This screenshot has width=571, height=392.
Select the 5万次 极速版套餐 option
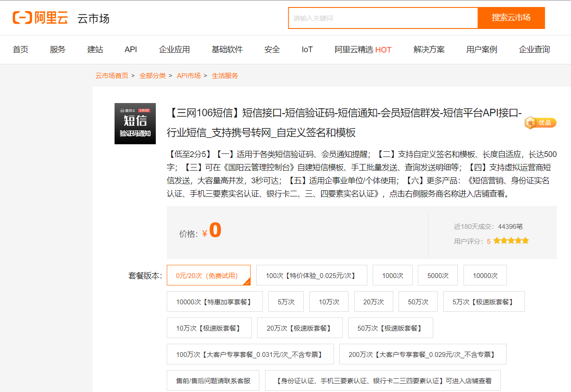484,302
